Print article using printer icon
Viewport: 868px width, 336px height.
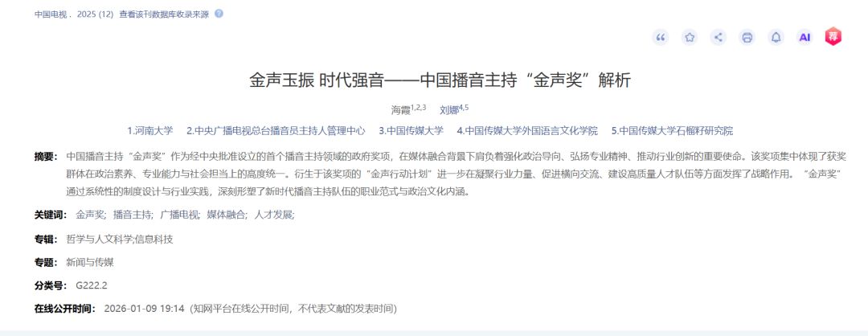pyautogui.click(x=747, y=37)
